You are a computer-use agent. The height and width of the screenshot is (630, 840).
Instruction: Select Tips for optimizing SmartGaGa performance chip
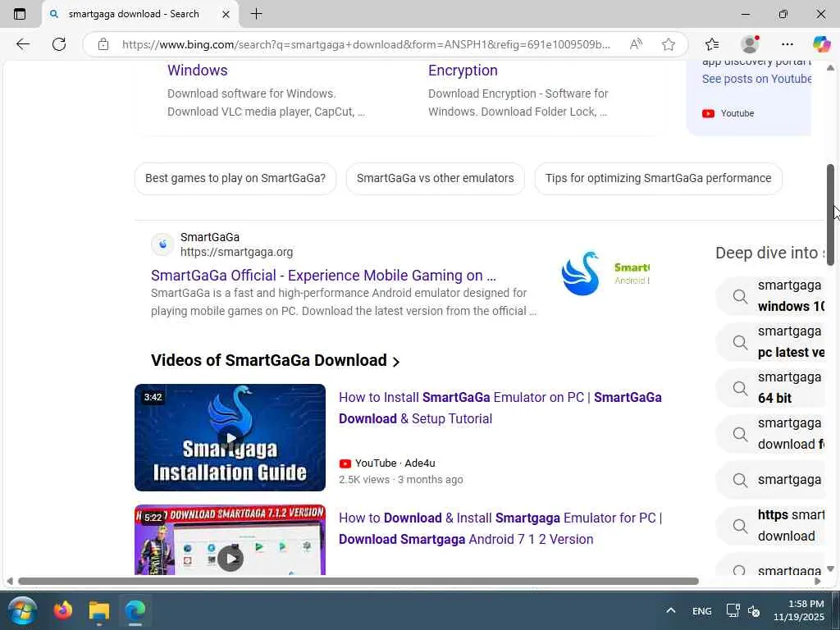click(x=659, y=178)
